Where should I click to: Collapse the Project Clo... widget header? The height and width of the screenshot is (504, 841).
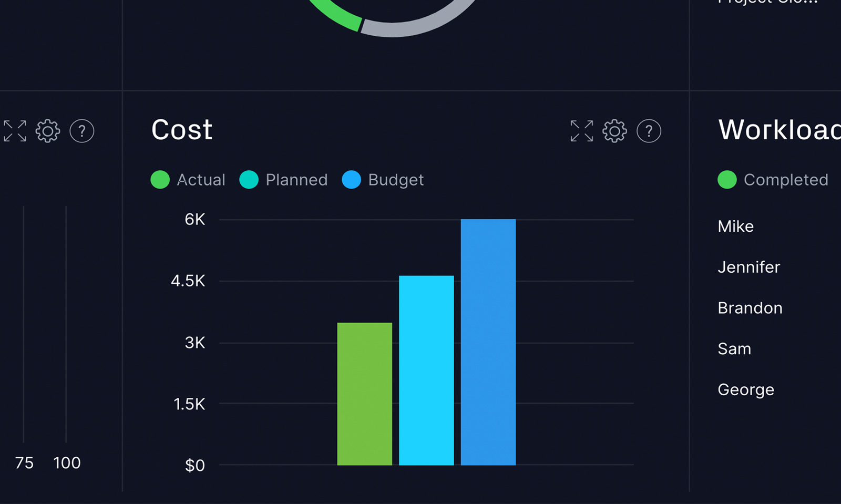(765, 3)
